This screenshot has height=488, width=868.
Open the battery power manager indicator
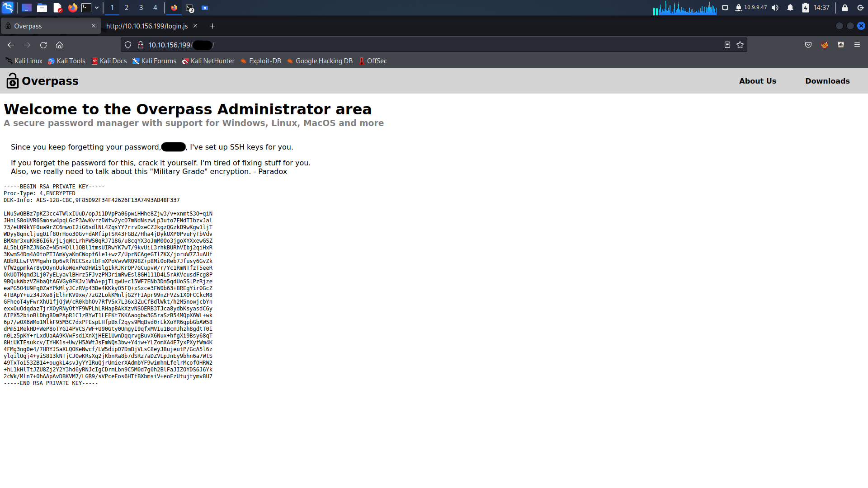pos(806,8)
